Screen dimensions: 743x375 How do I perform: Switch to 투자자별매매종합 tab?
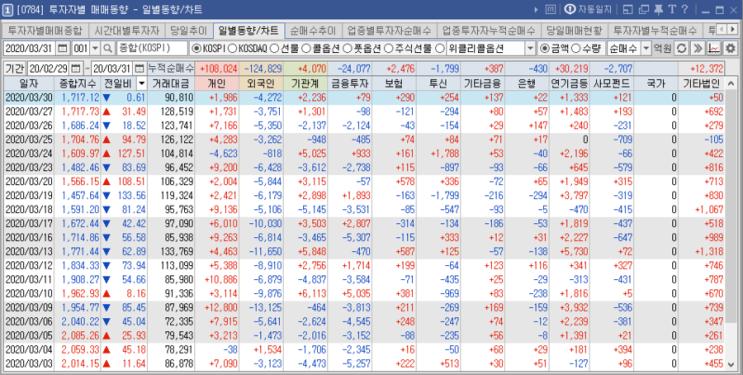point(45,31)
